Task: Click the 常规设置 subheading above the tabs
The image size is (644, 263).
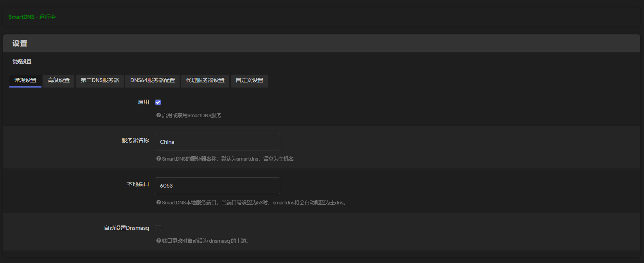Action: pos(22,62)
